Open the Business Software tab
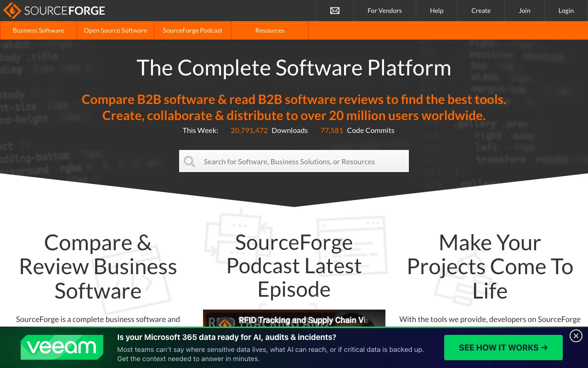This screenshot has height=368, width=588. pos(39,30)
